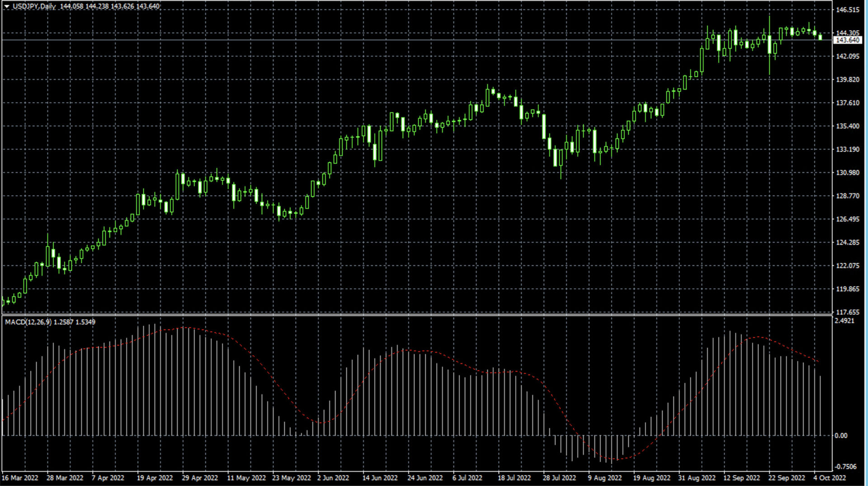Select the 4 Oct 2022 date label
The width and height of the screenshot is (868, 486).
click(830, 478)
